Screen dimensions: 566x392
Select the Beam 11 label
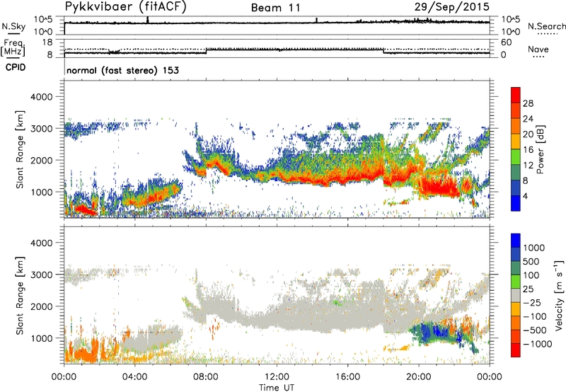pyautogui.click(x=276, y=8)
